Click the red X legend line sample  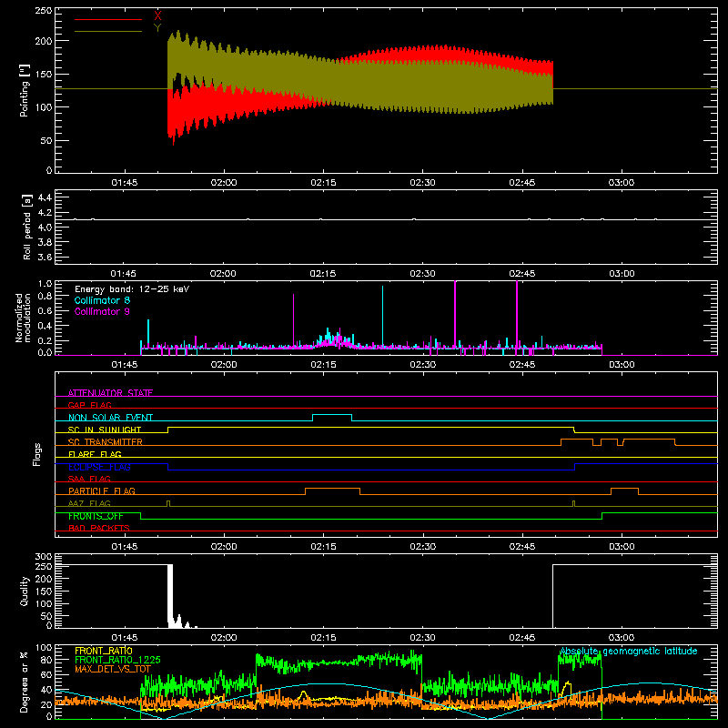[108, 19]
